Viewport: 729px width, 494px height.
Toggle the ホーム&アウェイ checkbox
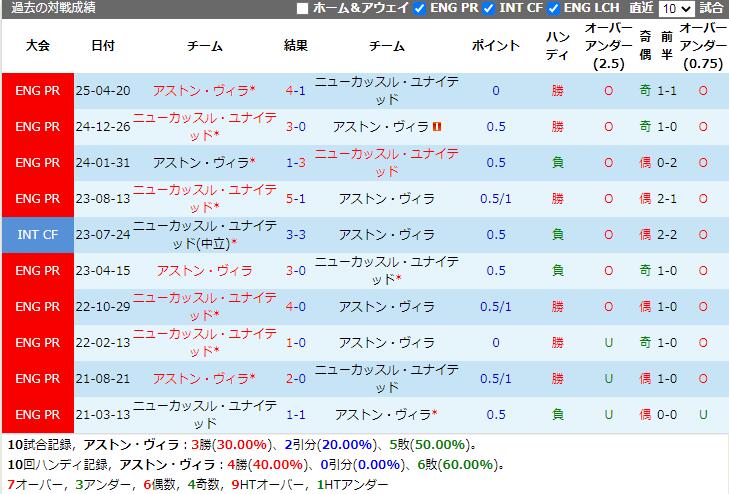[x=302, y=8]
